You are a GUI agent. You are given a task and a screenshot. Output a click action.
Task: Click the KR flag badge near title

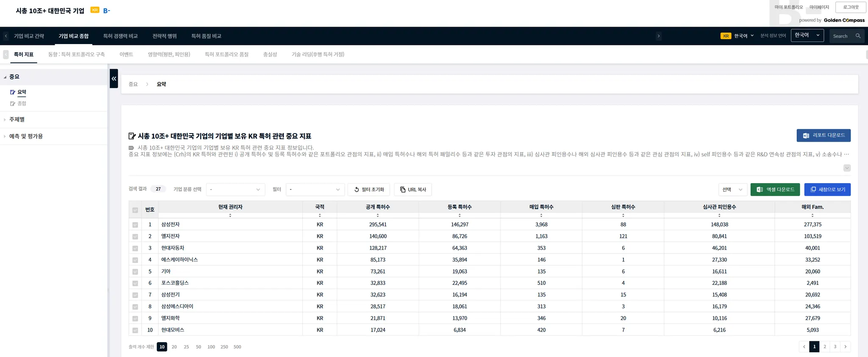[x=95, y=10]
